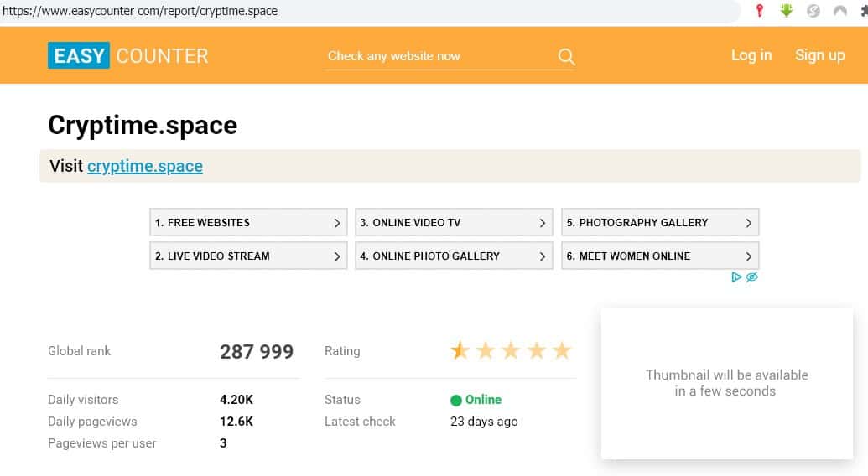Open the puzzle-piece extensions icon
Screen dimensions: 868x476
pos(862,11)
